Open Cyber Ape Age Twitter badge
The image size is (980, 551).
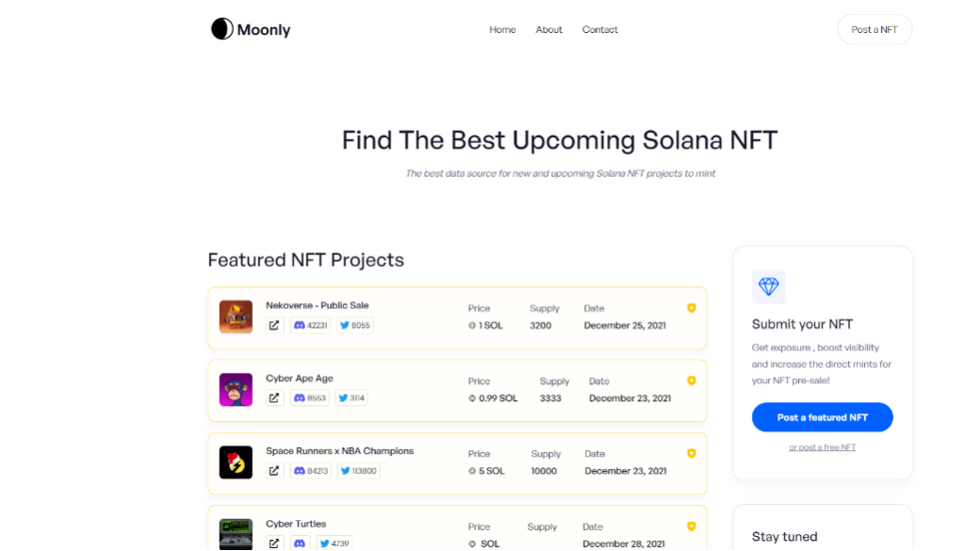coord(351,398)
